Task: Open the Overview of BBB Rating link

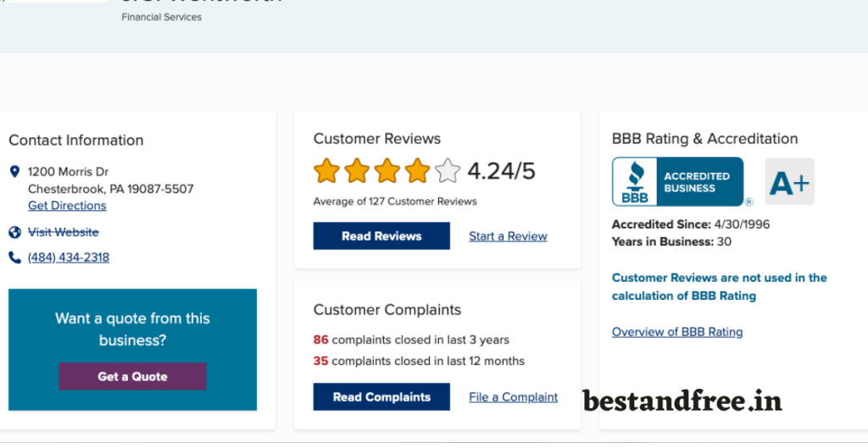Action: point(677,332)
